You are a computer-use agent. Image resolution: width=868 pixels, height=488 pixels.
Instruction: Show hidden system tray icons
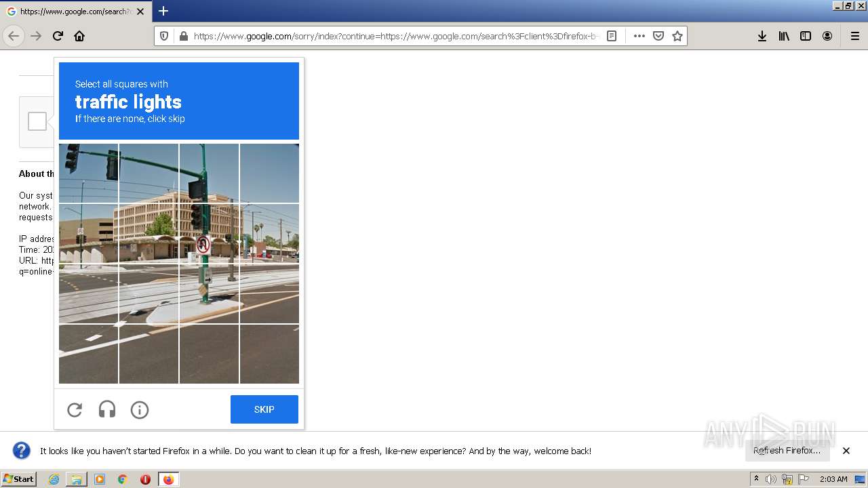756,479
